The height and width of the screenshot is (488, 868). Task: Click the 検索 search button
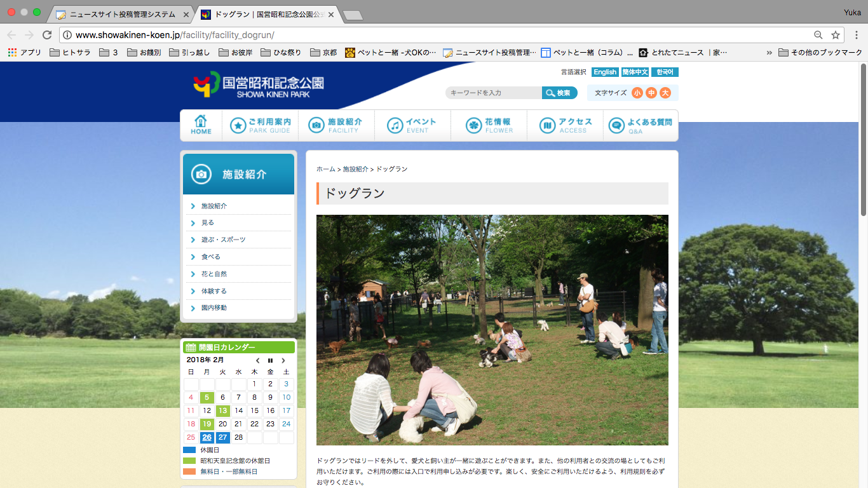560,93
